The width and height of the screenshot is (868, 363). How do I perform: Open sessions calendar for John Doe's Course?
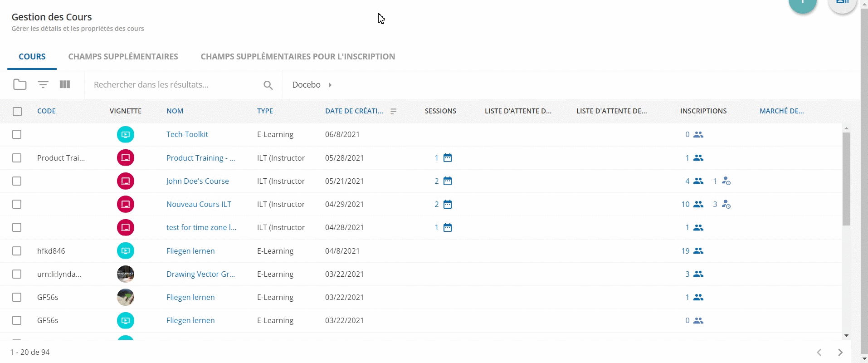[448, 181]
